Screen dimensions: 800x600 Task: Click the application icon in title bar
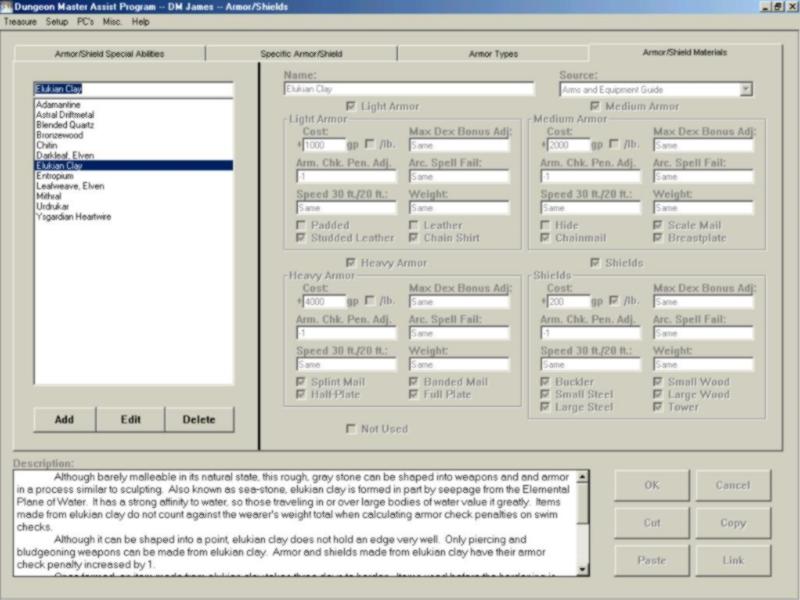click(8, 6)
